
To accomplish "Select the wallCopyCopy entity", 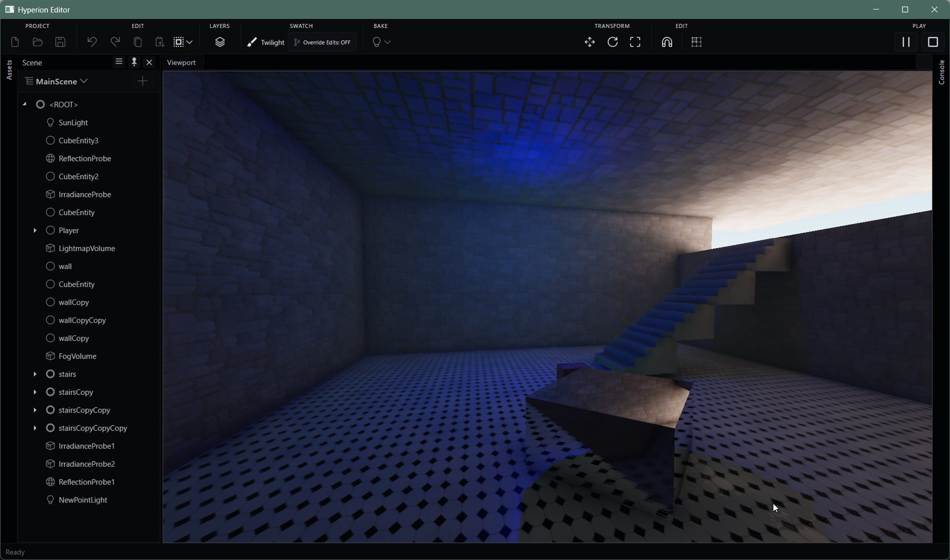I will click(82, 320).
